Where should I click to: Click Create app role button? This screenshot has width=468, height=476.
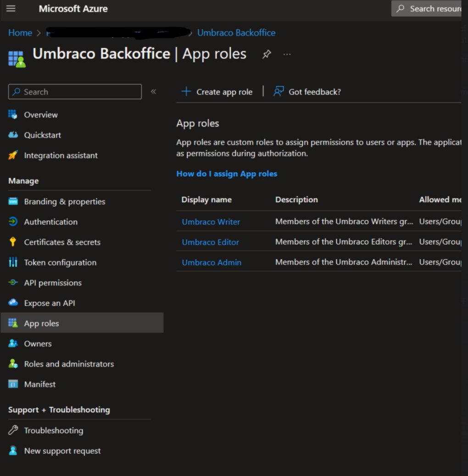point(217,92)
